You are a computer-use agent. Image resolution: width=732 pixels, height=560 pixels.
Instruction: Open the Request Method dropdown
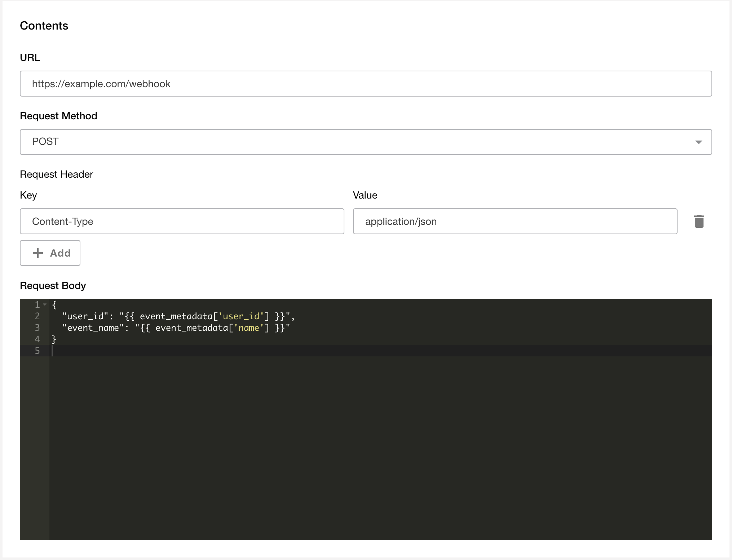pos(366,142)
